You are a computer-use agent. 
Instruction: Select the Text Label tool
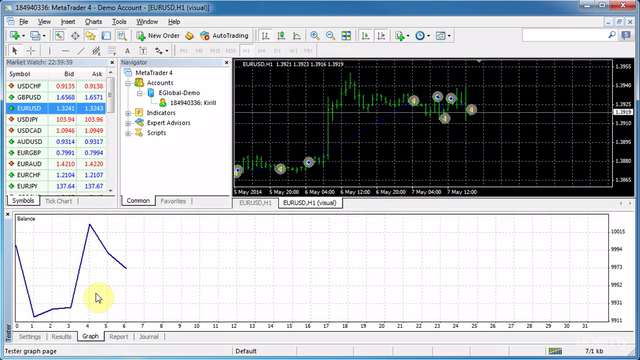point(143,51)
